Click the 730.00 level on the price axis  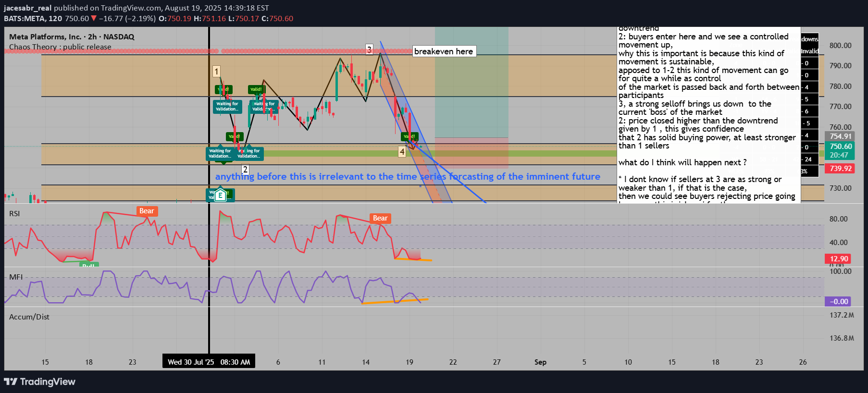pyautogui.click(x=840, y=188)
